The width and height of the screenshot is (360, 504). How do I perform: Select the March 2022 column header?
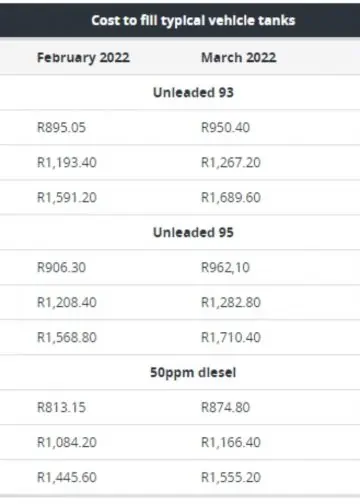(x=239, y=58)
